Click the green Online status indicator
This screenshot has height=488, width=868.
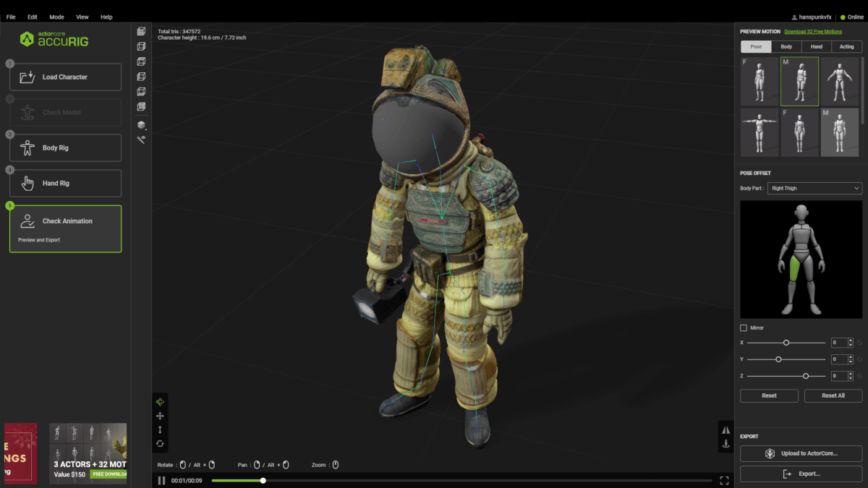pos(851,17)
